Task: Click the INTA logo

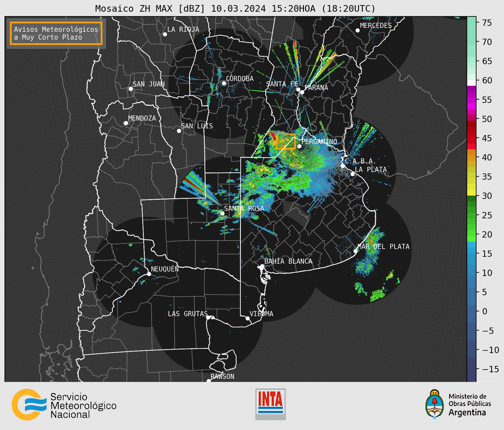Action: click(270, 404)
